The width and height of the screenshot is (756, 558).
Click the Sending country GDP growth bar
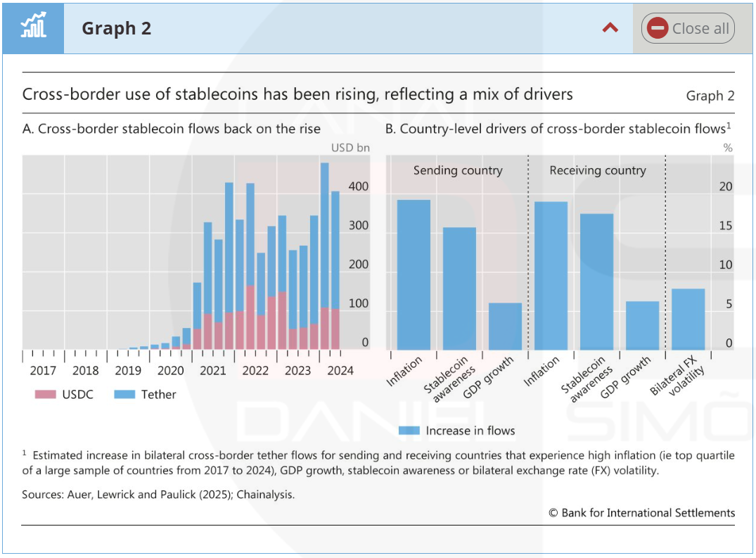click(505, 326)
